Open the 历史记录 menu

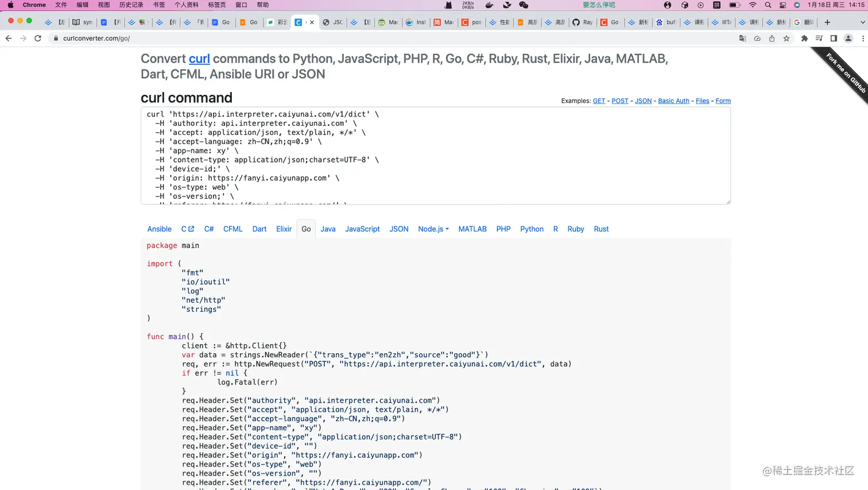click(x=131, y=5)
